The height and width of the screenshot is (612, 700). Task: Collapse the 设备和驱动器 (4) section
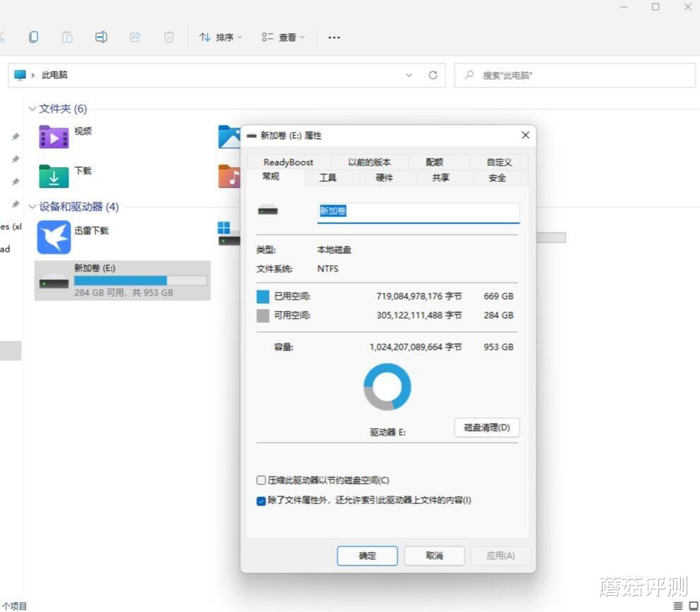32,207
